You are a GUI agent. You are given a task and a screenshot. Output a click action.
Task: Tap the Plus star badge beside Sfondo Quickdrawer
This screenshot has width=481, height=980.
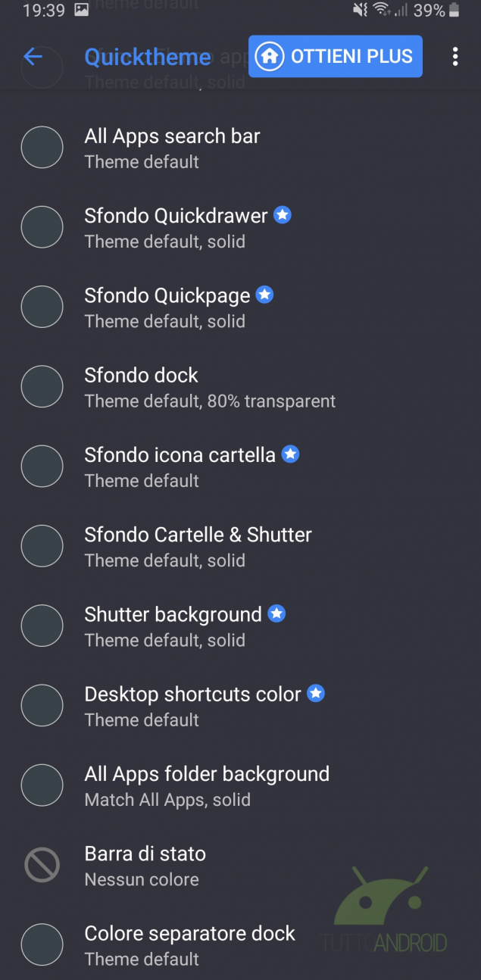point(283,215)
